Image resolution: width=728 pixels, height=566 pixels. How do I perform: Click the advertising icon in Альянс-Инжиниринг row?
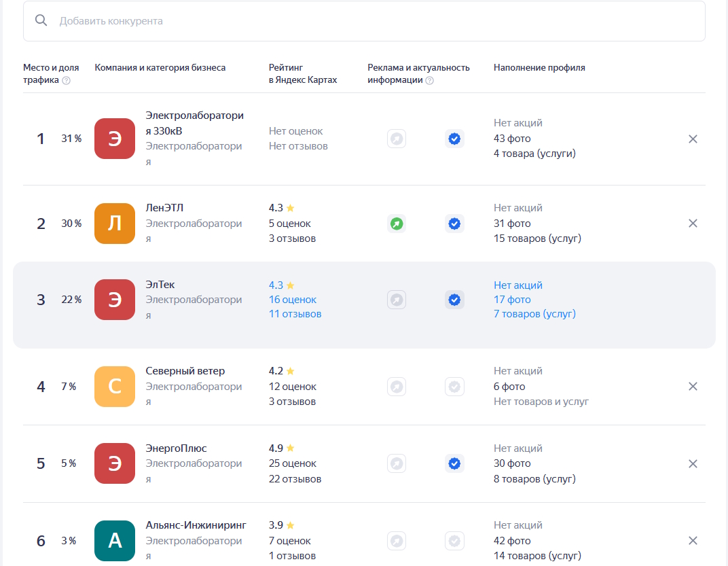[x=397, y=541]
